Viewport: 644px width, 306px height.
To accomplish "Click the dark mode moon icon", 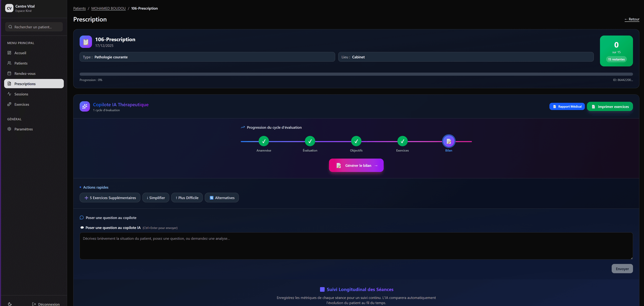I will (x=10, y=304).
